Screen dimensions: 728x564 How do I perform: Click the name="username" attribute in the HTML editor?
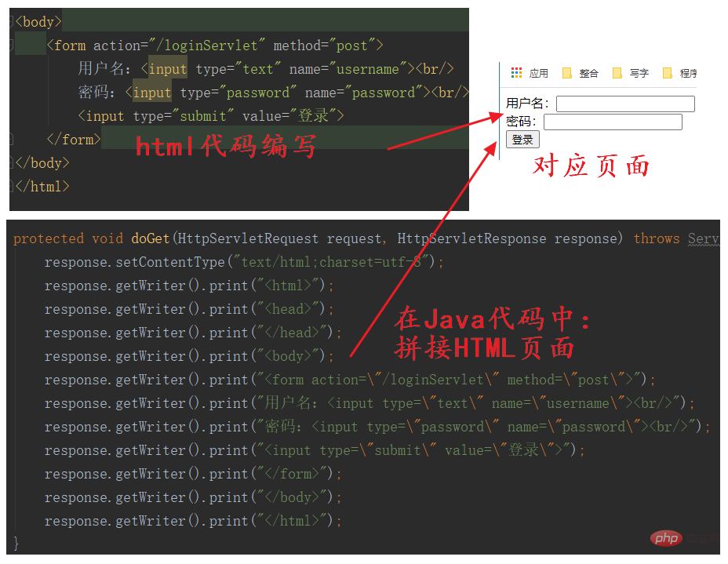tap(348, 69)
